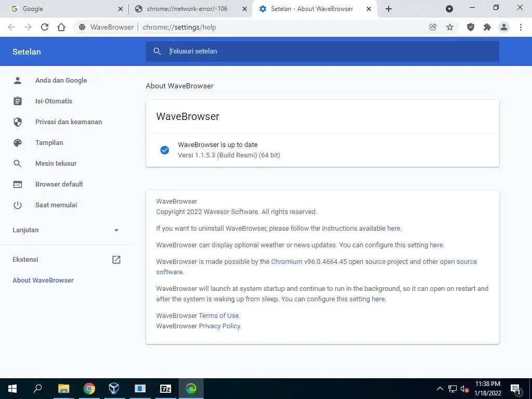Click the magnifier icon in settings search
The image size is (532, 399).
[x=157, y=51]
